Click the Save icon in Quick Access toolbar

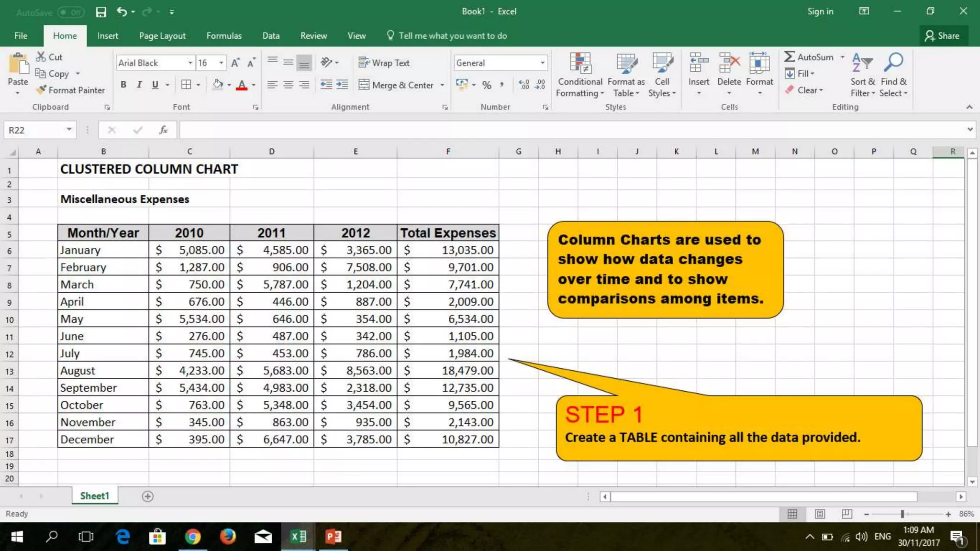pos(100,11)
